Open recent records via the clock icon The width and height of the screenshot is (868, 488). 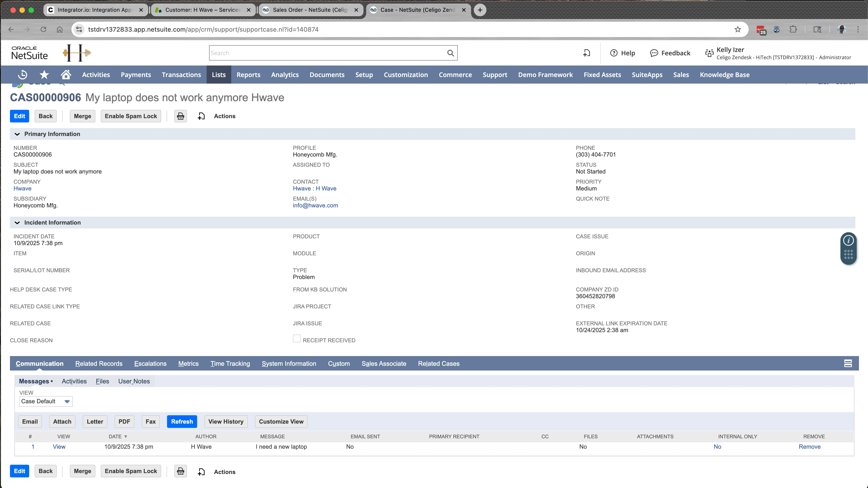point(22,74)
